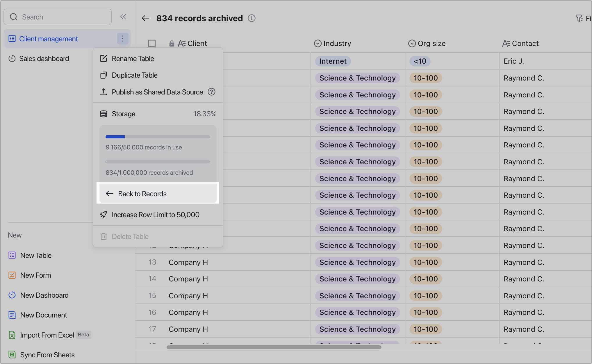Select Rename Table from the menu
Screen dimensions: 592x364
(x=133, y=58)
